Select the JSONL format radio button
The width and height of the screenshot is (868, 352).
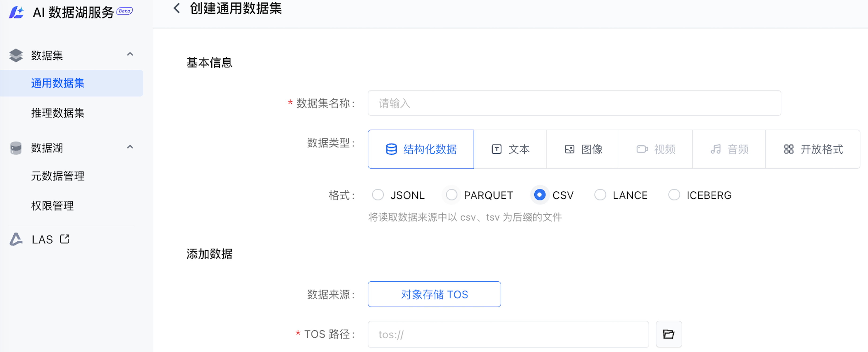tap(378, 195)
